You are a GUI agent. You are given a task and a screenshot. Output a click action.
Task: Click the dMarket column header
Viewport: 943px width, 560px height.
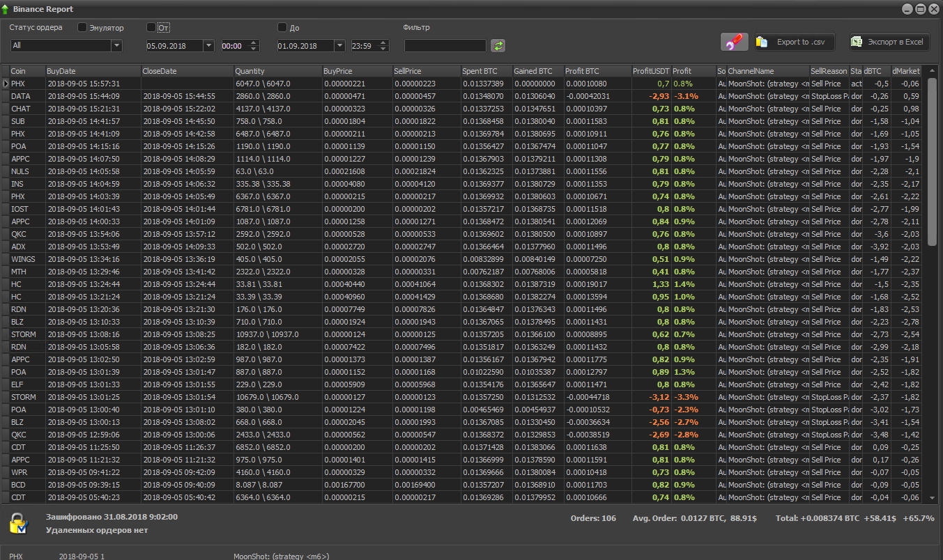coord(906,71)
